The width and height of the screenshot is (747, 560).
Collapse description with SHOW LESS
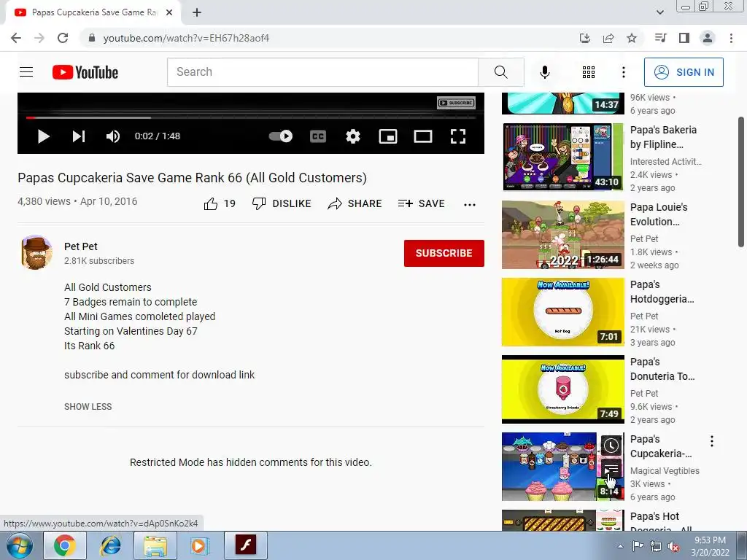pos(88,407)
